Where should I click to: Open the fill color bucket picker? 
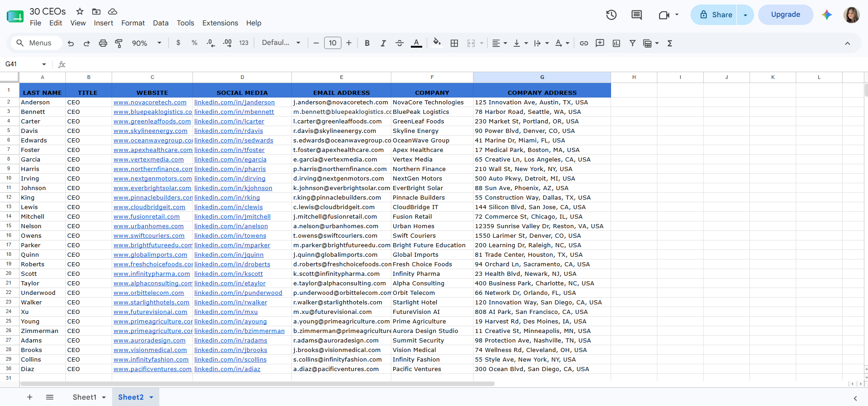point(437,43)
